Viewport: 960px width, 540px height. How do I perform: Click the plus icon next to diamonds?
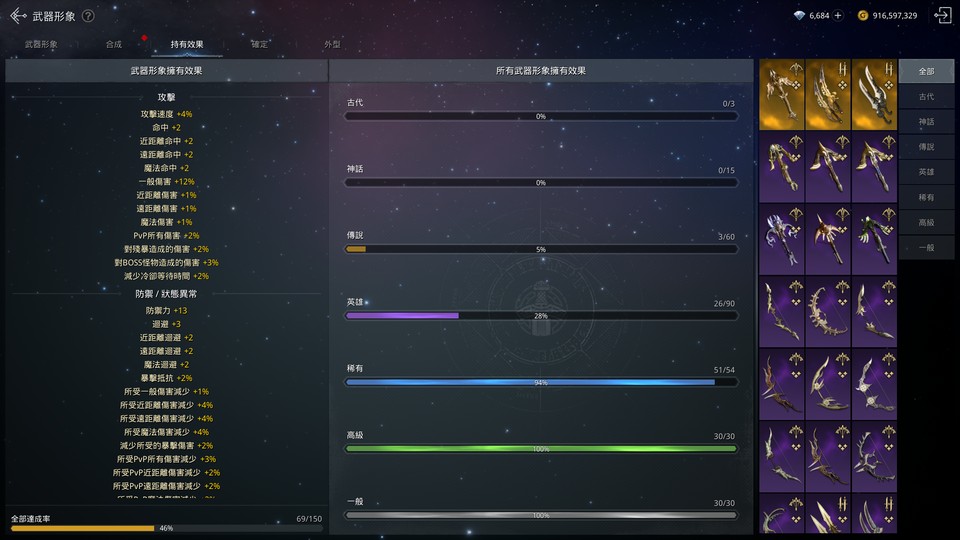pyautogui.click(x=838, y=15)
